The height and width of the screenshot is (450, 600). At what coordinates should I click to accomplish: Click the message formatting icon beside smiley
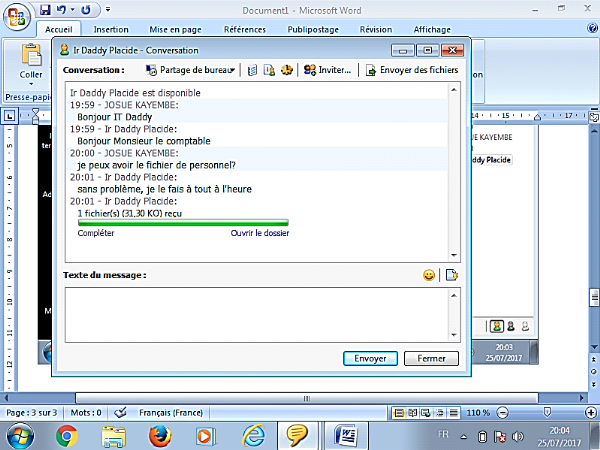tap(452, 275)
